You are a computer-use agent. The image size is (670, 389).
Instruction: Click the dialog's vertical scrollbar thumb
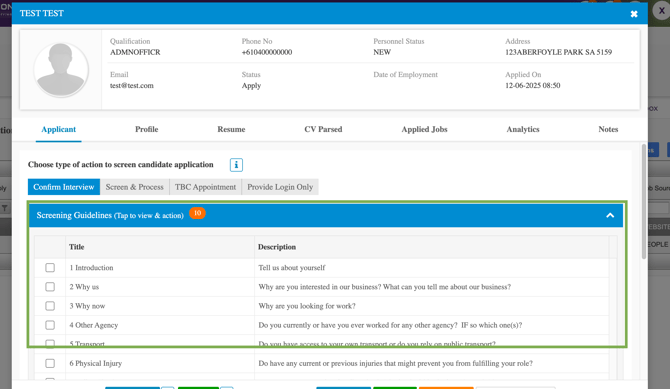pyautogui.click(x=644, y=201)
